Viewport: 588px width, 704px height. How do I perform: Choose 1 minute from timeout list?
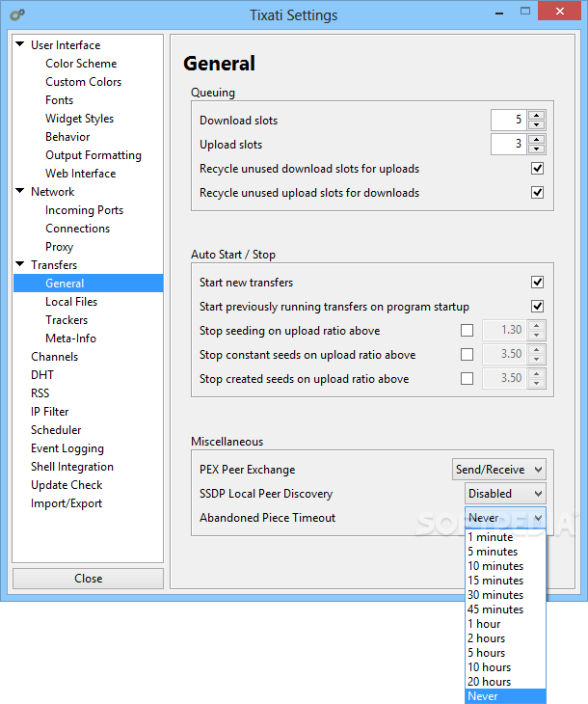(506, 537)
